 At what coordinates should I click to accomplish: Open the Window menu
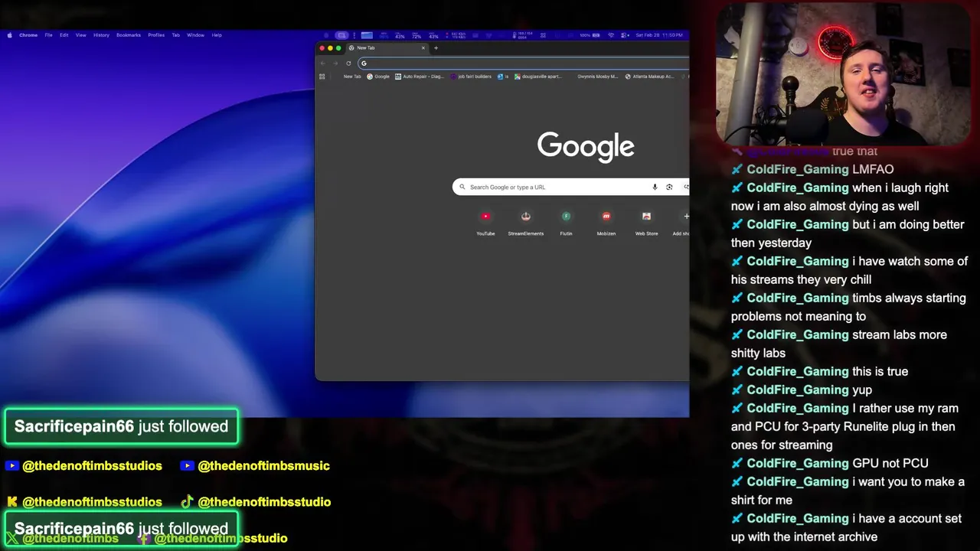coord(195,35)
